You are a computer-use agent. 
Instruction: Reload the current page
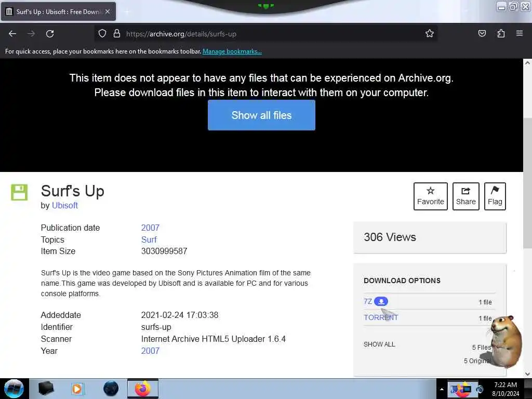50,34
